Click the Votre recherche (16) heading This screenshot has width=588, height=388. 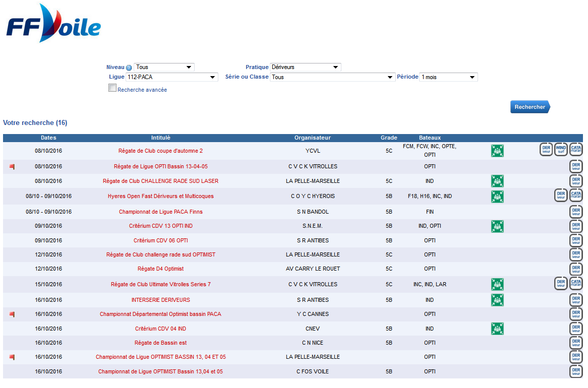pos(35,123)
